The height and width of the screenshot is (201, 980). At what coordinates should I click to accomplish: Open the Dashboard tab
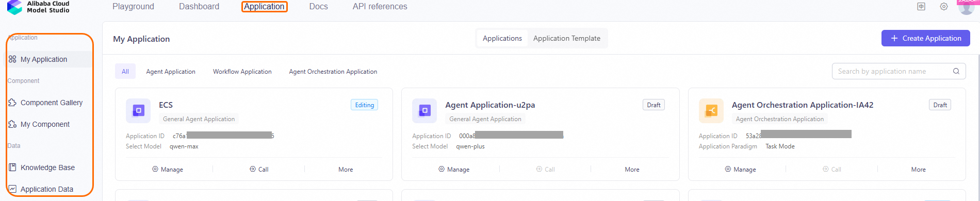(199, 7)
